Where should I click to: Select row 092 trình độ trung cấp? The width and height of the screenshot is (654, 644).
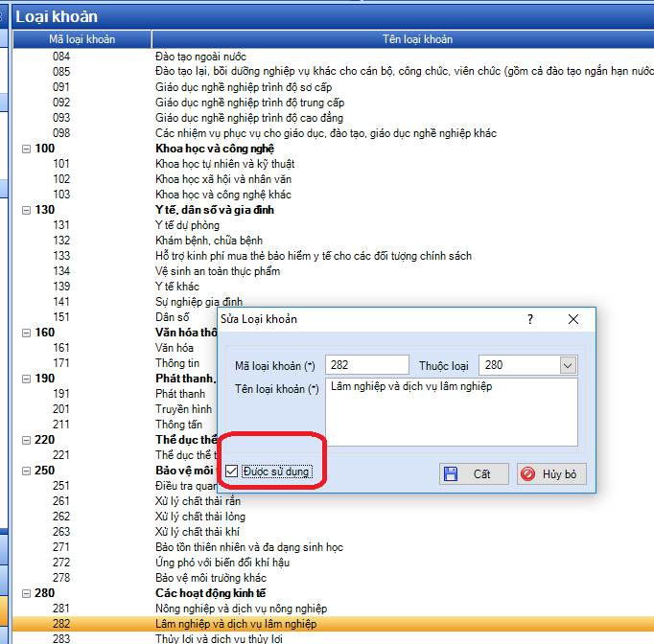[x=334, y=103]
